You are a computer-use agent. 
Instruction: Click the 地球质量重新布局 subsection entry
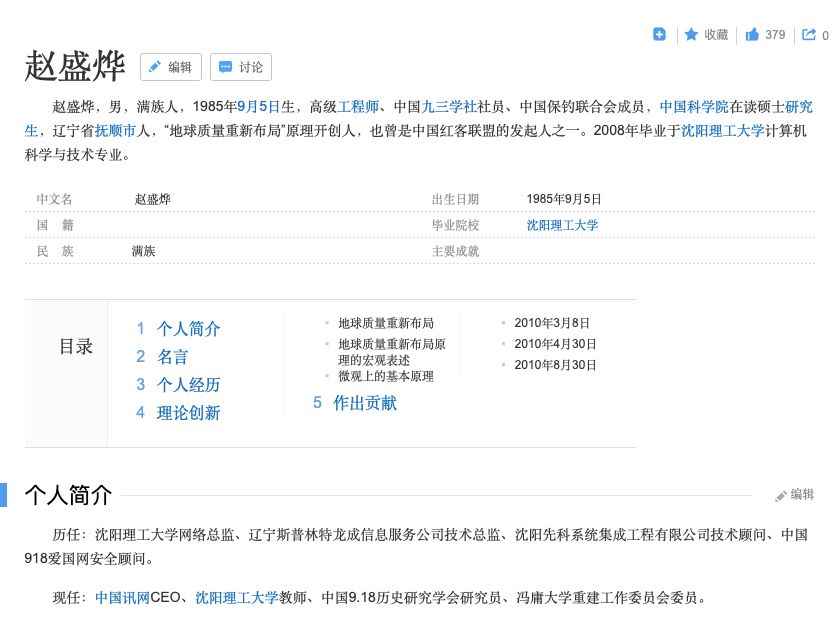[x=386, y=324]
